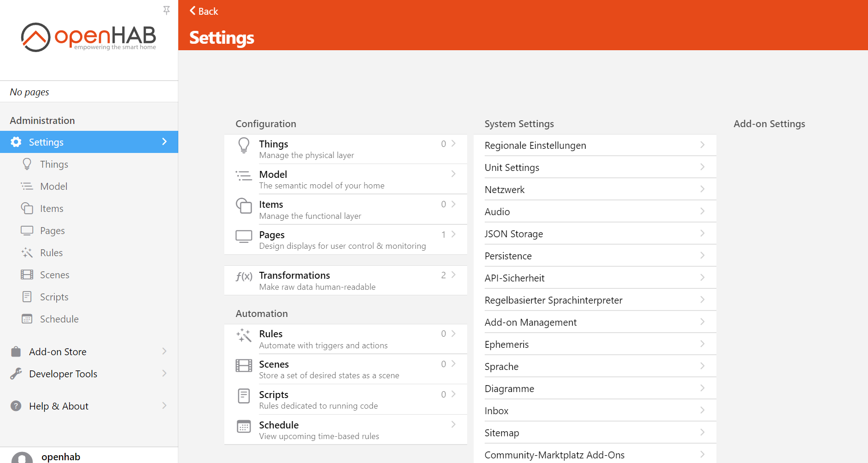Click the Back button
Viewport: 868px width, 463px height.
tap(203, 11)
